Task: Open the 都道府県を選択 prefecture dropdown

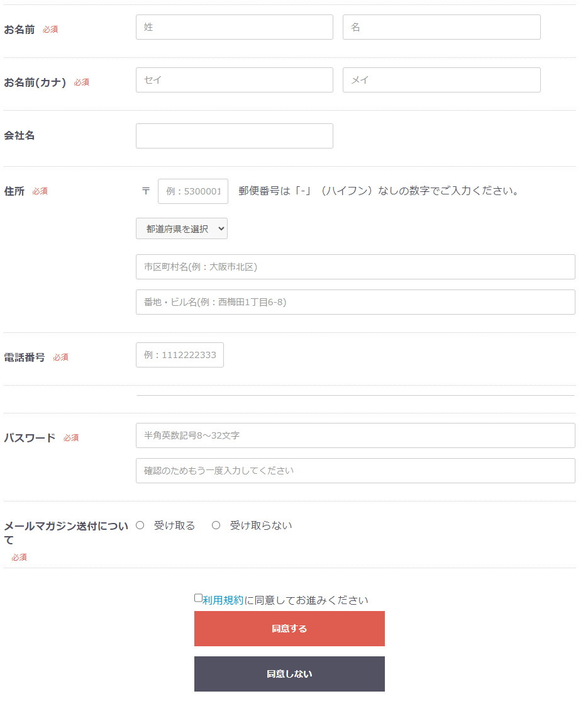Action: coord(182,228)
